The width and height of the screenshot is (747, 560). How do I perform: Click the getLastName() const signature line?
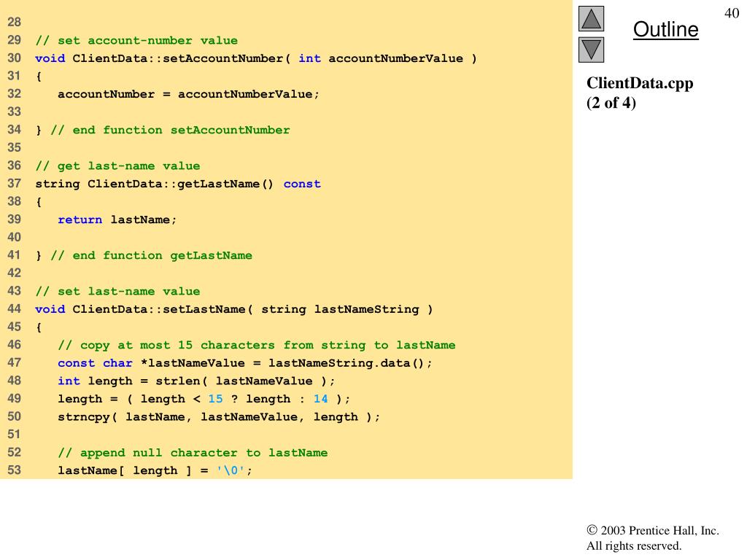pos(178,184)
